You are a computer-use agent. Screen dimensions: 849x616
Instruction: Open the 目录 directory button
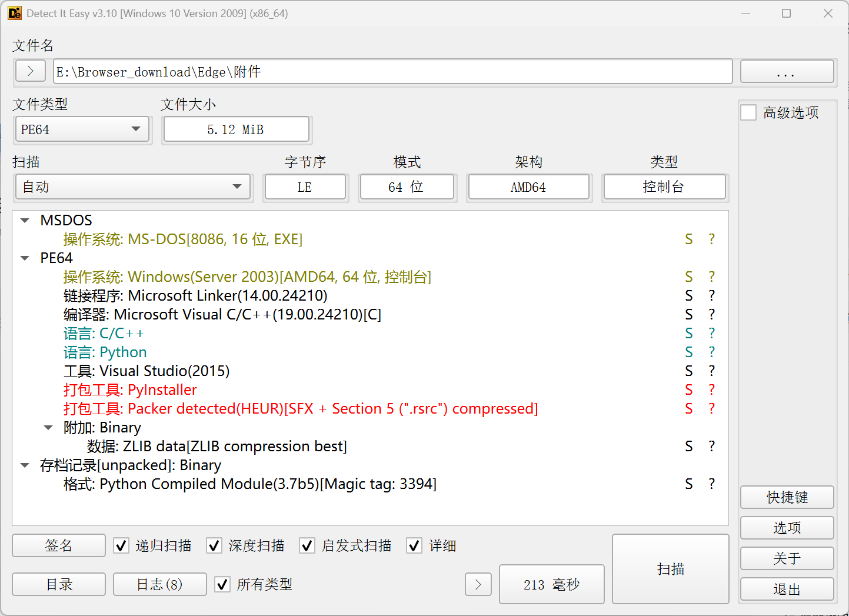point(59,584)
